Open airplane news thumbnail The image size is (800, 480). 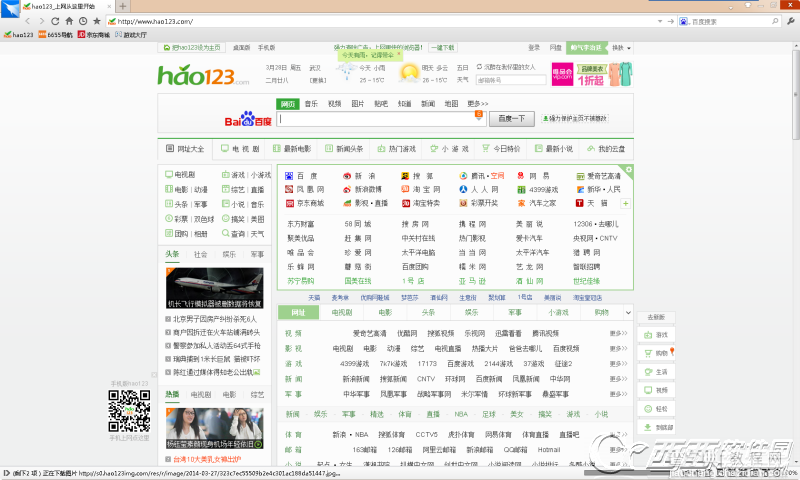[x=214, y=288]
